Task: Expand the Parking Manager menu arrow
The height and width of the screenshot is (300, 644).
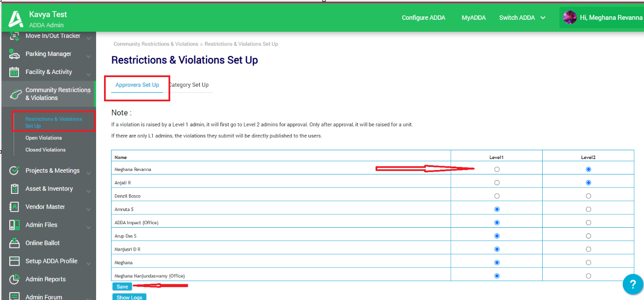Action: (89, 56)
